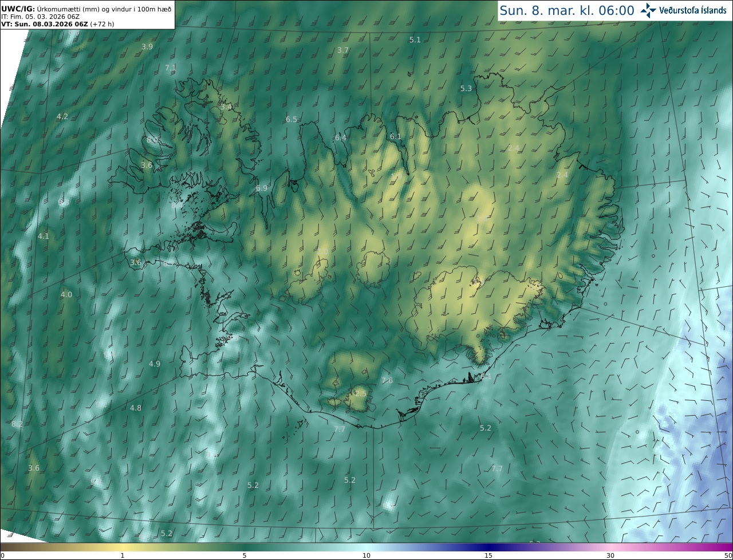
Task: Select the 'Sun. 8. mar. kl. 06:00' timestamp
Action: point(567,10)
